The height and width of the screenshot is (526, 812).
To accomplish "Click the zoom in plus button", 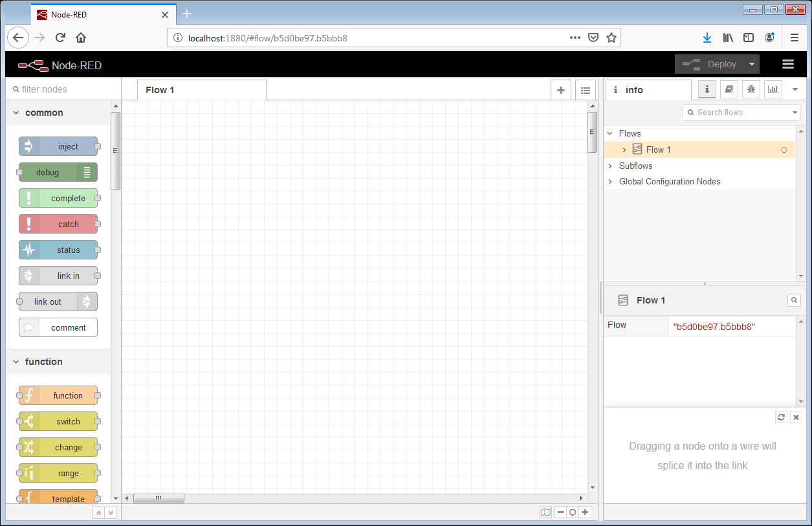I will click(x=585, y=512).
